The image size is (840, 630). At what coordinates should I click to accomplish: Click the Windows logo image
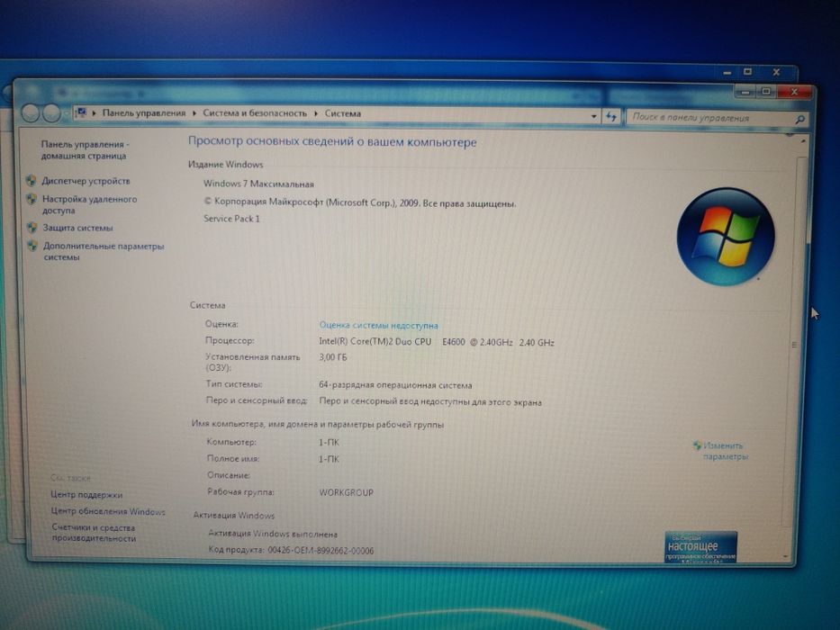pos(726,236)
